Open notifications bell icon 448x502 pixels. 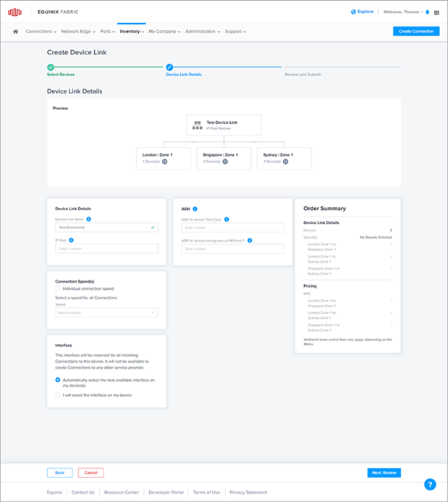click(428, 12)
